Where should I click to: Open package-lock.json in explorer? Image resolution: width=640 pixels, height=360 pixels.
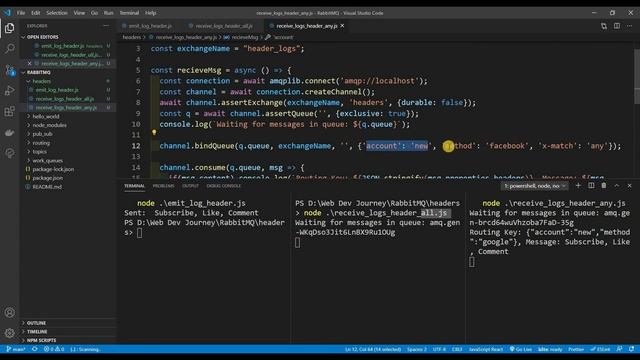(x=53, y=169)
